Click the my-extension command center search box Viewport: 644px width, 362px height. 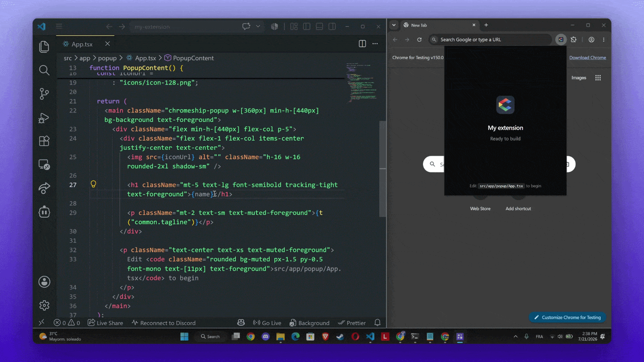(183, 27)
